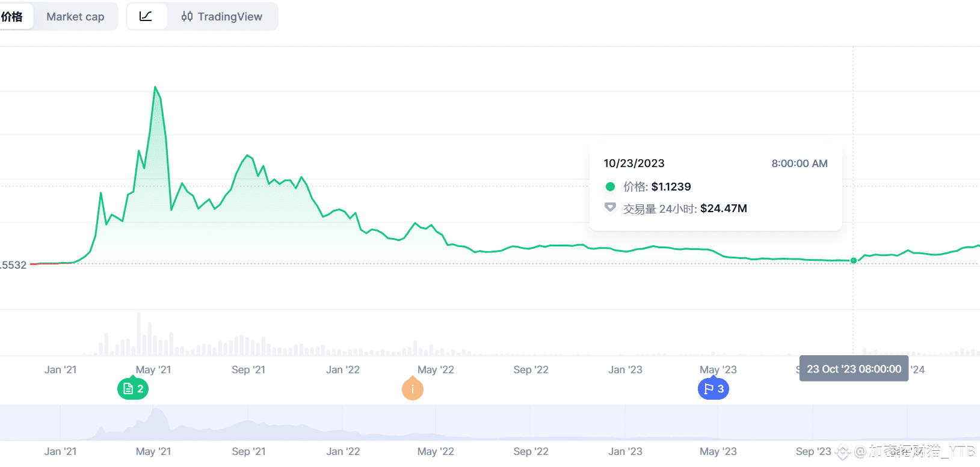Click the green hover point on price line

pyautogui.click(x=854, y=260)
